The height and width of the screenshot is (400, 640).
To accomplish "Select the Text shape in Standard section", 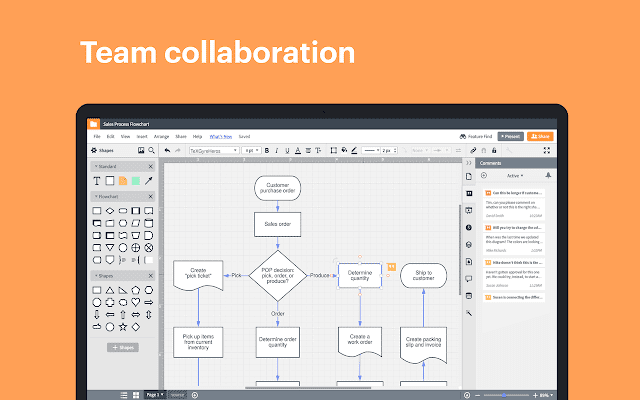I will (x=97, y=181).
